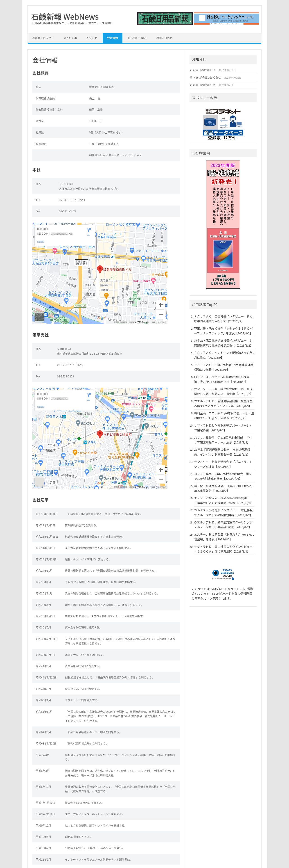This screenshot has height=868, width=289.
Task: Click Noku Osaka hotel marker on map
Action: 153,281
